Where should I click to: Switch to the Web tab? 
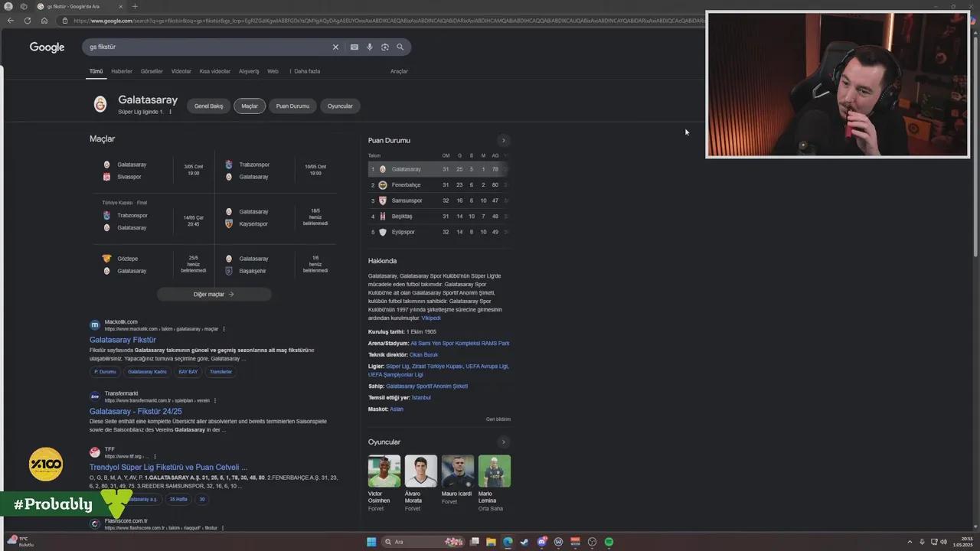point(273,71)
